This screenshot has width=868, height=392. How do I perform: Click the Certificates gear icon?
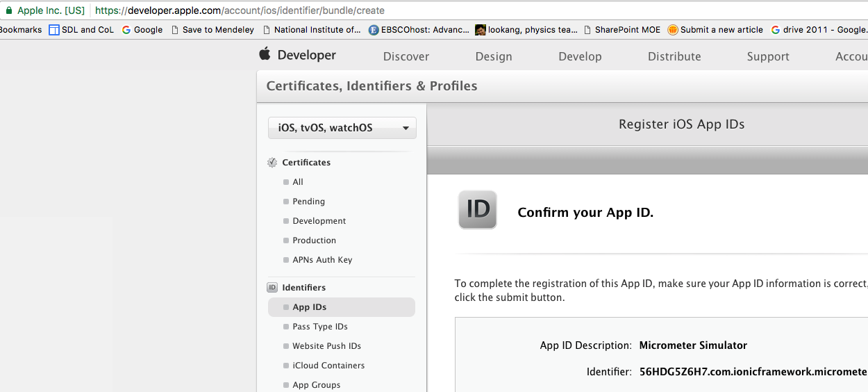[272, 163]
